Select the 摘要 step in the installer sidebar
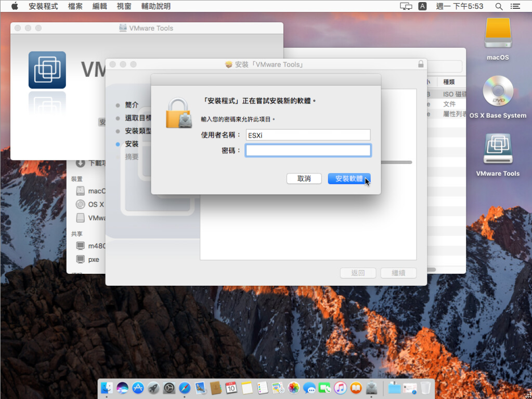The image size is (532, 399). click(132, 156)
